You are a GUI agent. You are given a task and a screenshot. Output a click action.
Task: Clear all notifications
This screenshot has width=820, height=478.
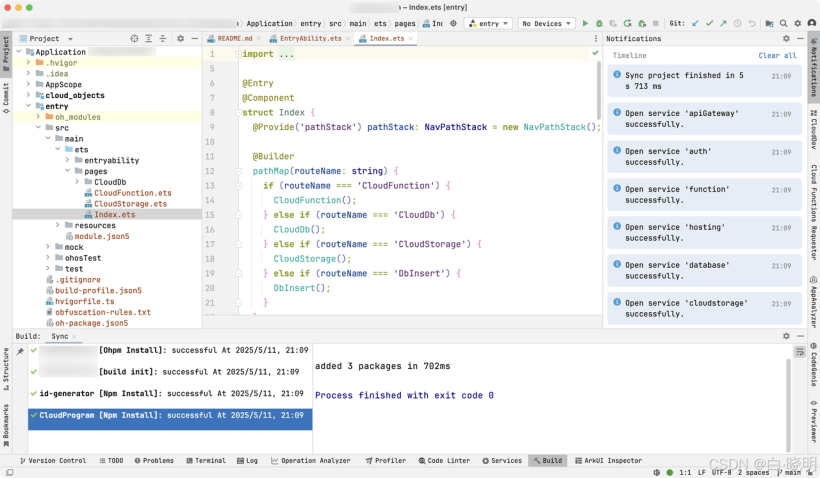click(x=777, y=55)
